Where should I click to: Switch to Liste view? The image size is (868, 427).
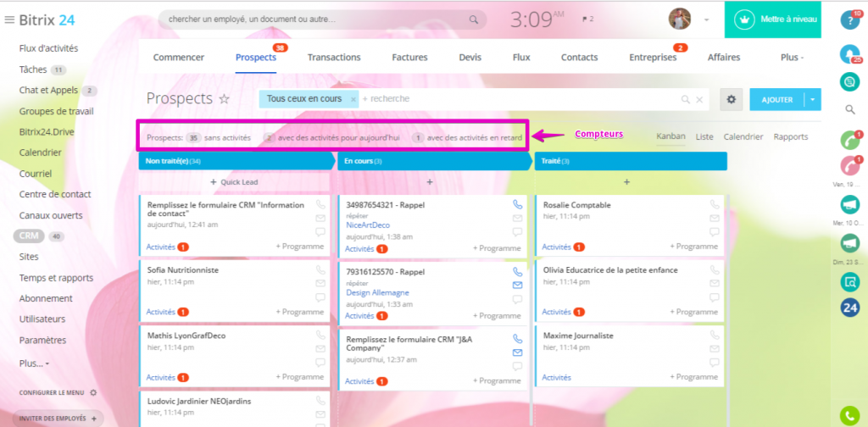pyautogui.click(x=704, y=136)
